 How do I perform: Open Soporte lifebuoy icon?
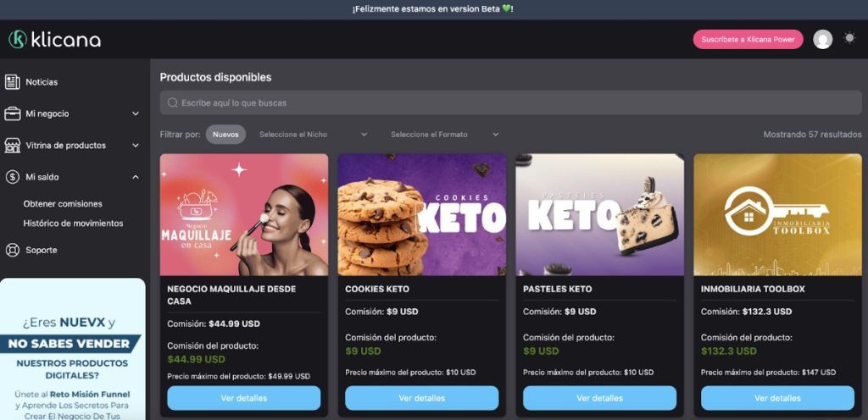coord(12,250)
